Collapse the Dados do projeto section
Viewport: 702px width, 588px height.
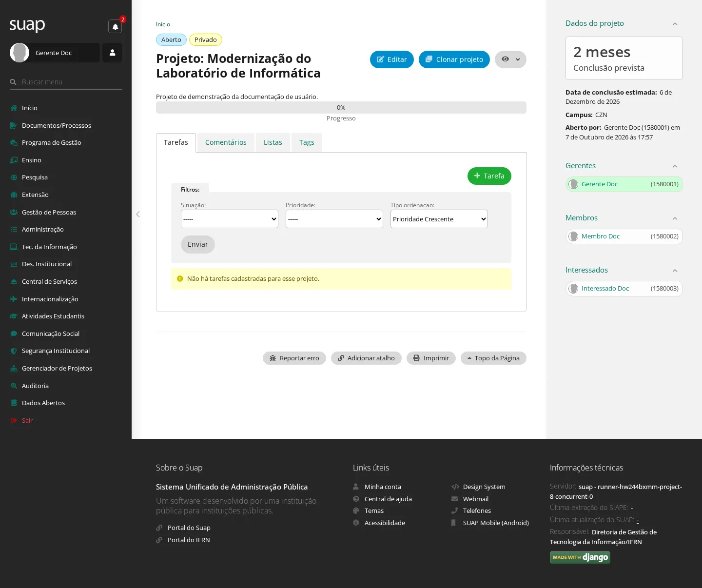[675, 24]
